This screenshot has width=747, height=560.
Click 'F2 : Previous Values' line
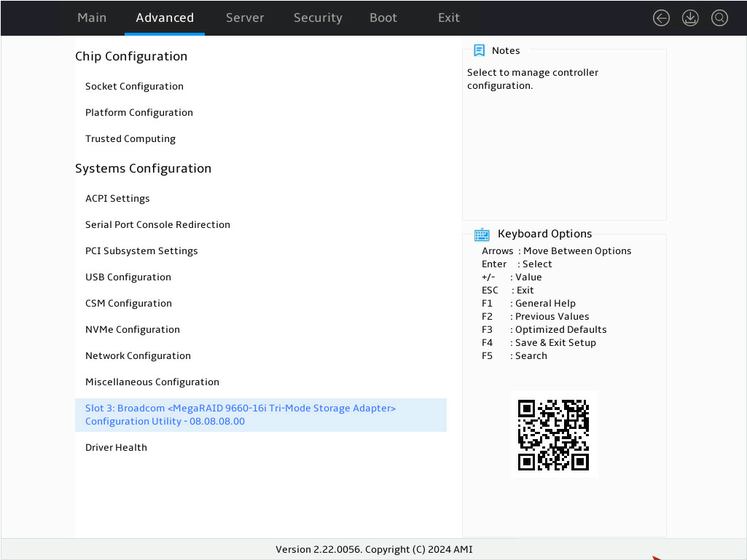tap(536, 316)
